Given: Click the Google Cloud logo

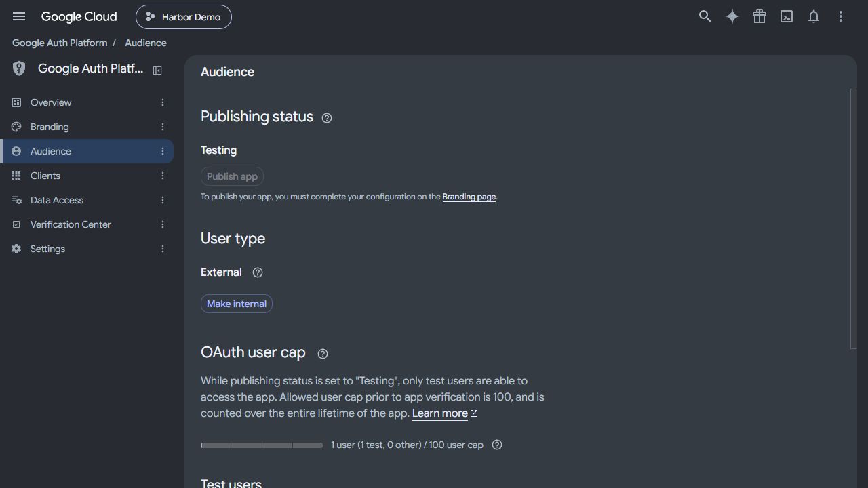Looking at the screenshot, I should tap(79, 16).
